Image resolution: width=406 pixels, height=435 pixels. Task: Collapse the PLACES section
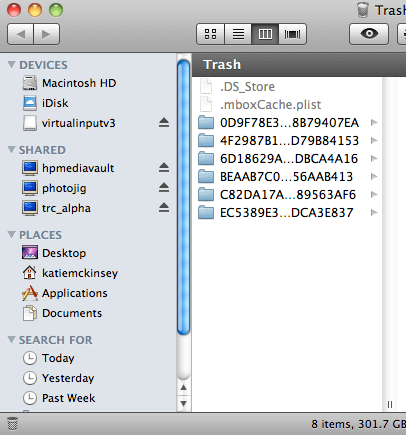12,235
